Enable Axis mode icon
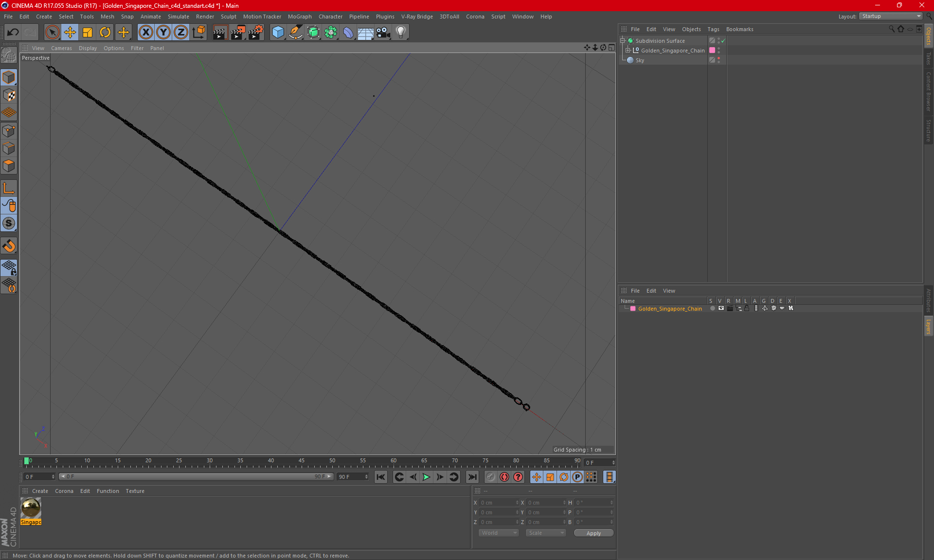Screen dimensions: 934x560 coord(9,188)
